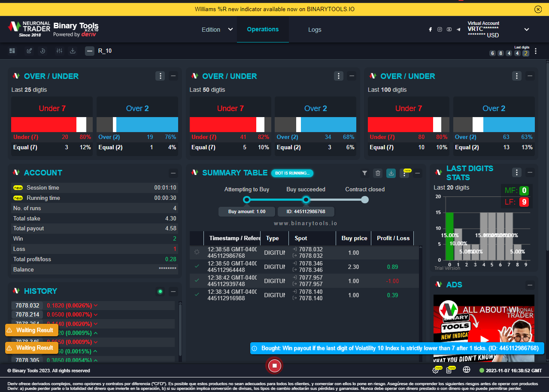Image resolution: width=549 pixels, height=392 pixels.
Task: Click the Under 7 red progress bar in Last 50 digits
Action: point(223,124)
